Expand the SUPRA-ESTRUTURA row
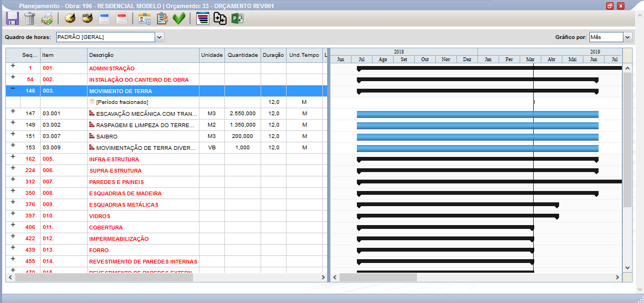644x303 pixels. pyautogui.click(x=13, y=168)
